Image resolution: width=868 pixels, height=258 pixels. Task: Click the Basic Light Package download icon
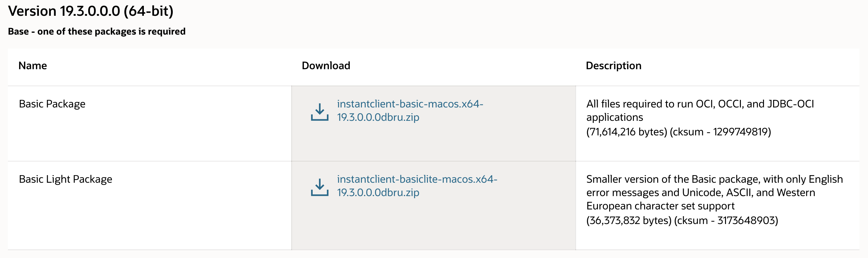pyautogui.click(x=319, y=187)
